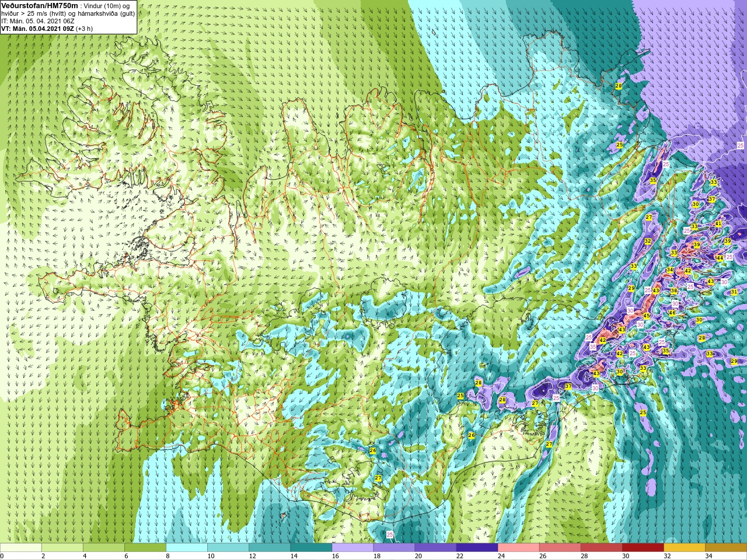Image resolution: width=747 pixels, height=560 pixels.
Task: Click the 8–10 m/s light cyan legend swatch
Action: (x=187, y=548)
